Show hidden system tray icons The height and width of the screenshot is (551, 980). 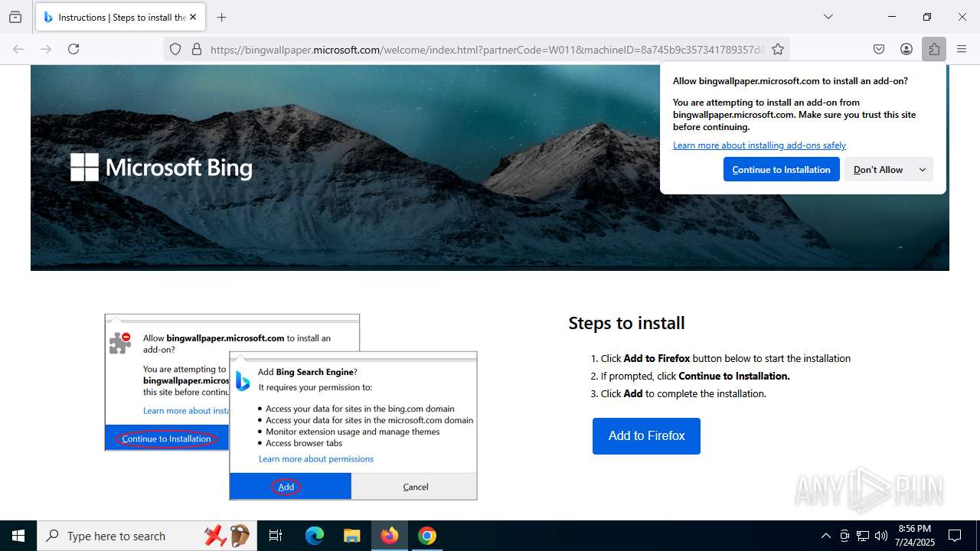pos(825,536)
